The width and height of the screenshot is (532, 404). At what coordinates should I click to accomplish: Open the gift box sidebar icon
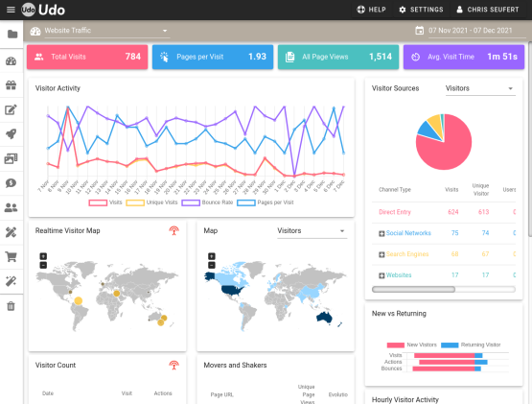[x=12, y=85]
